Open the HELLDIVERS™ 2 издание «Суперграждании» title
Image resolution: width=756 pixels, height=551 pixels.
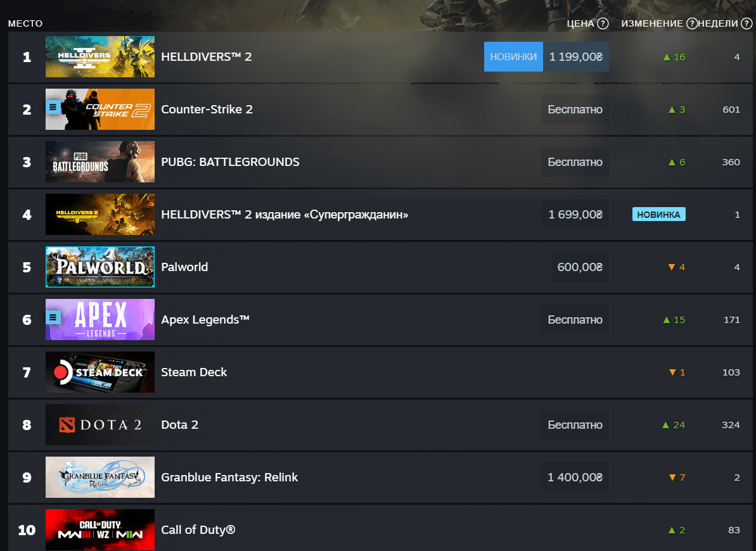pos(285,215)
